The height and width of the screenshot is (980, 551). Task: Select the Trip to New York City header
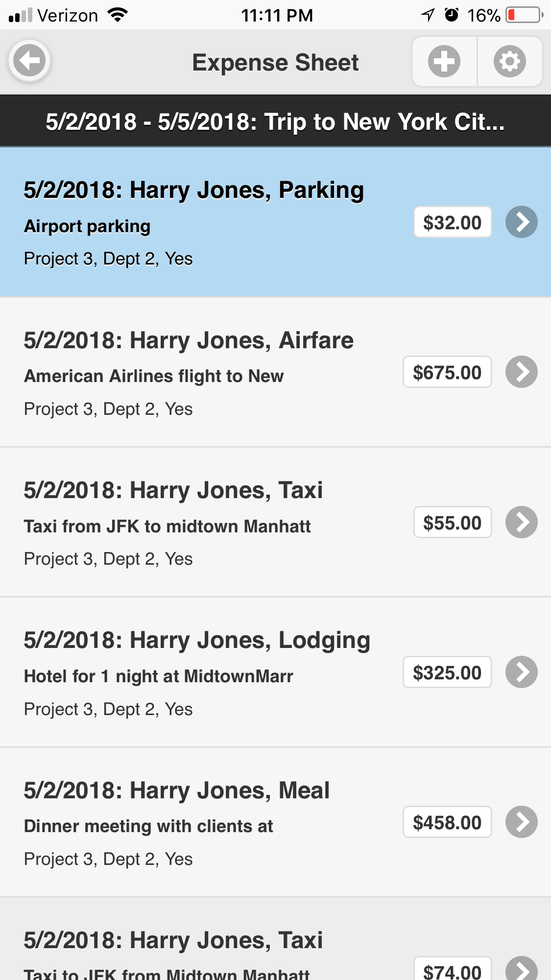point(275,121)
